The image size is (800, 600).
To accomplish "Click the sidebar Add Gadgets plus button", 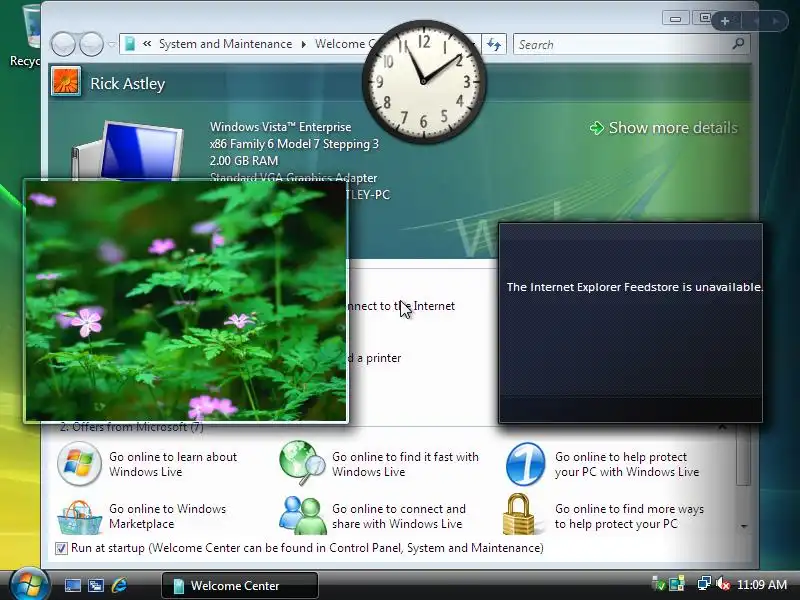I will [725, 21].
